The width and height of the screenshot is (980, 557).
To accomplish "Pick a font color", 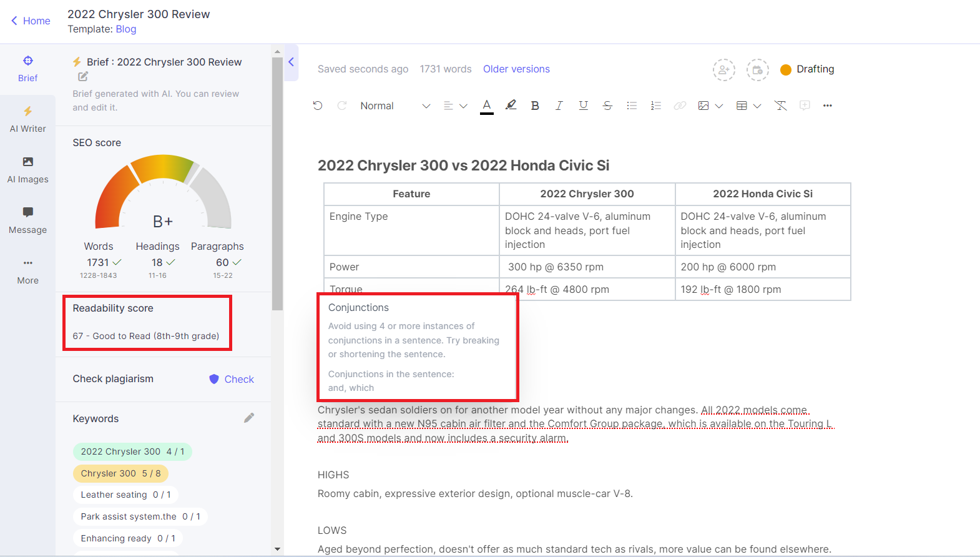I will 487,106.
